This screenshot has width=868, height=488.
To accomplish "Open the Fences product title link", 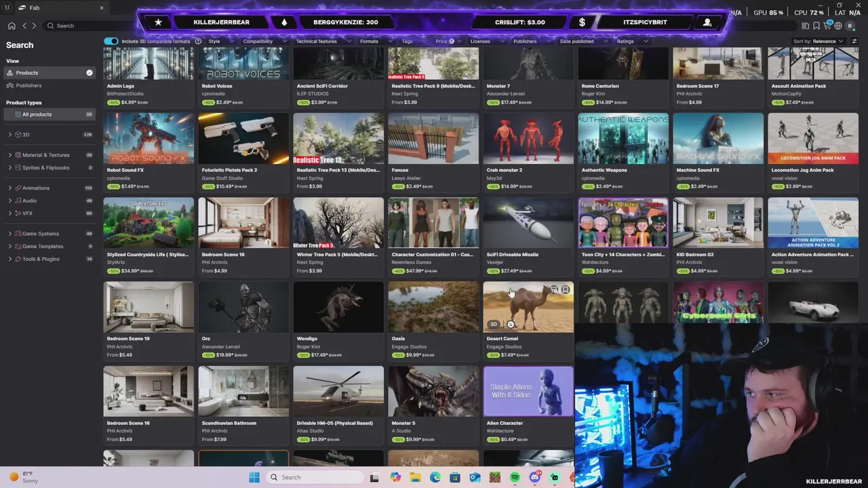I will click(x=400, y=170).
